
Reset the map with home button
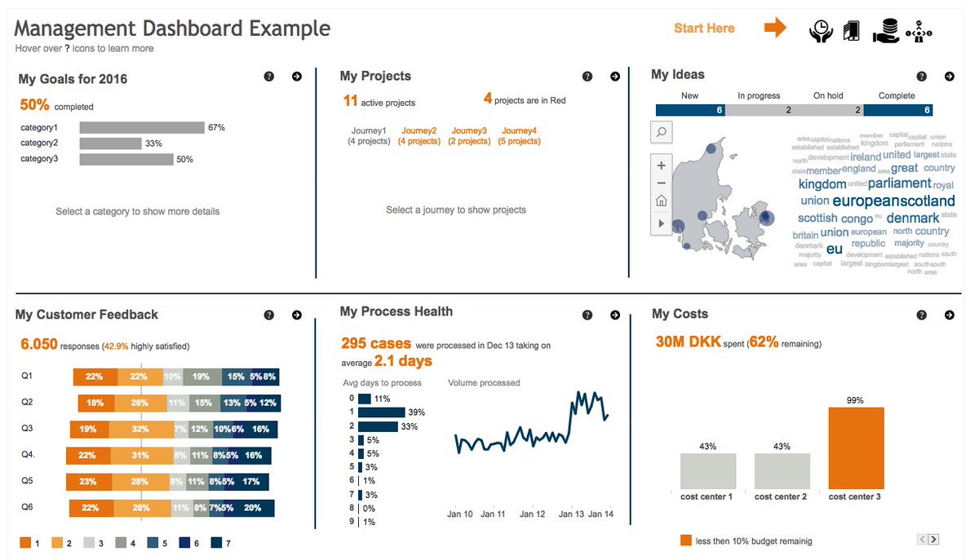[x=661, y=201]
